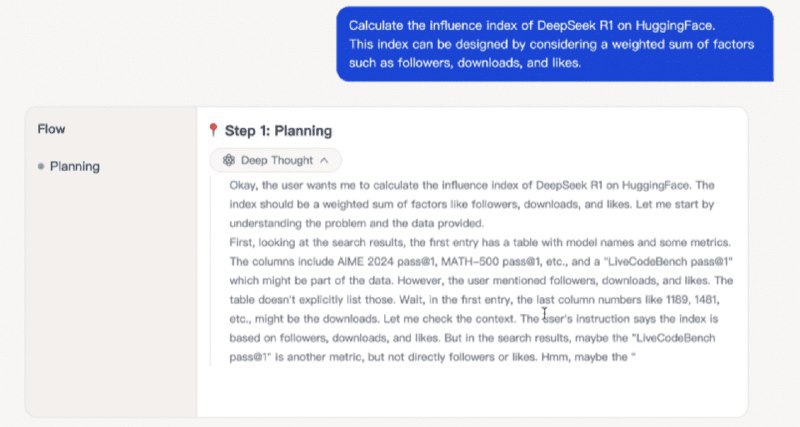The width and height of the screenshot is (800, 427).
Task: Click the atom icon in Deep Thought pill
Action: point(229,160)
